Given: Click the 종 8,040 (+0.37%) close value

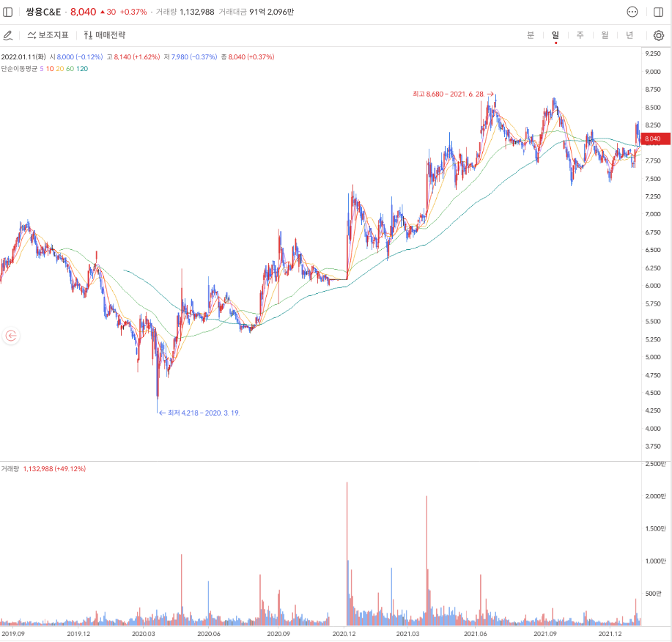Looking at the screenshot, I should [248, 57].
